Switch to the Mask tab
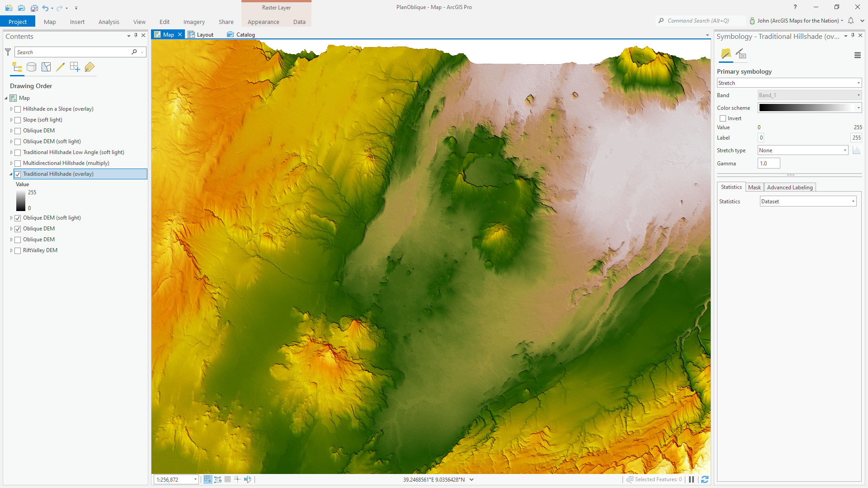Image resolution: width=868 pixels, height=488 pixels. 754,188
